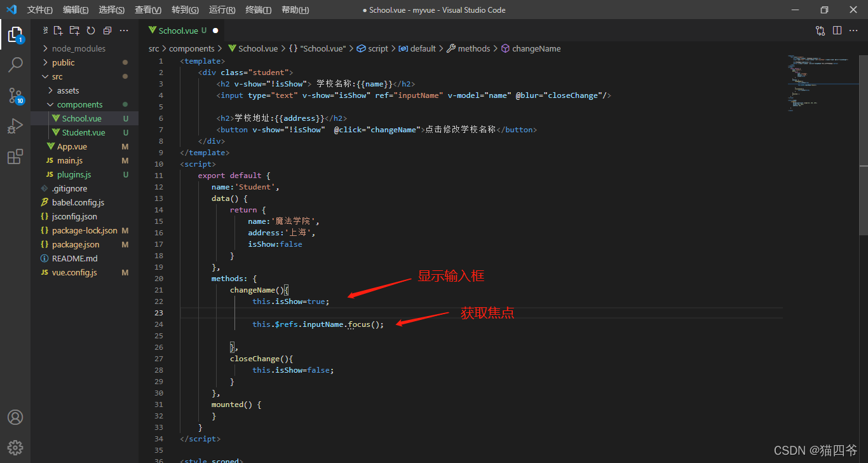
Task: Click src in the breadcrumb path
Action: point(154,48)
